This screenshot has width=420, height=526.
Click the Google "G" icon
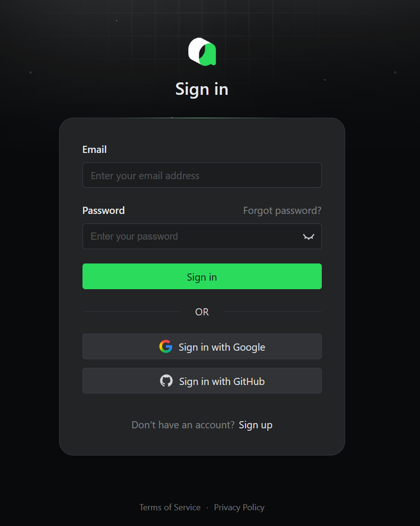[165, 347]
